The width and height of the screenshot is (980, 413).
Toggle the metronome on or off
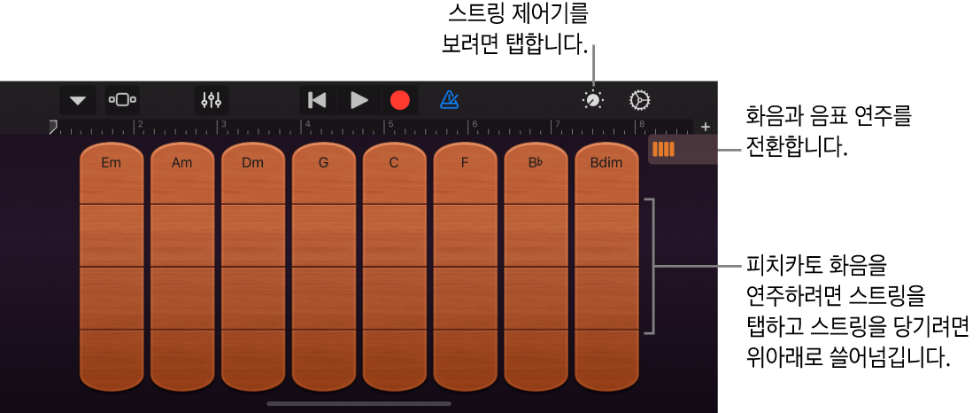450,100
